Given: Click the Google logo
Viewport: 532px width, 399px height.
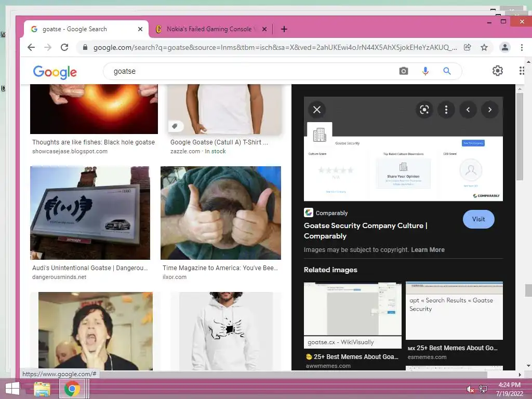Looking at the screenshot, I should [x=55, y=72].
